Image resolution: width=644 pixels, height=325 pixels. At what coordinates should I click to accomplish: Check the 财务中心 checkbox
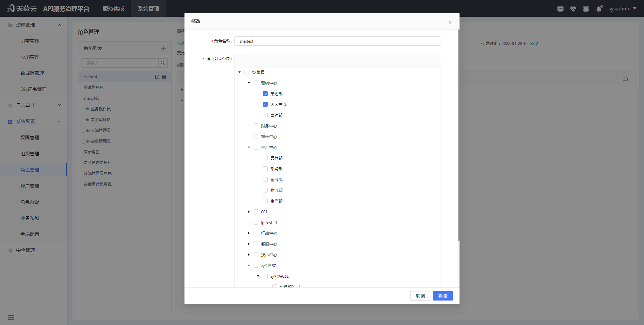coord(256,126)
